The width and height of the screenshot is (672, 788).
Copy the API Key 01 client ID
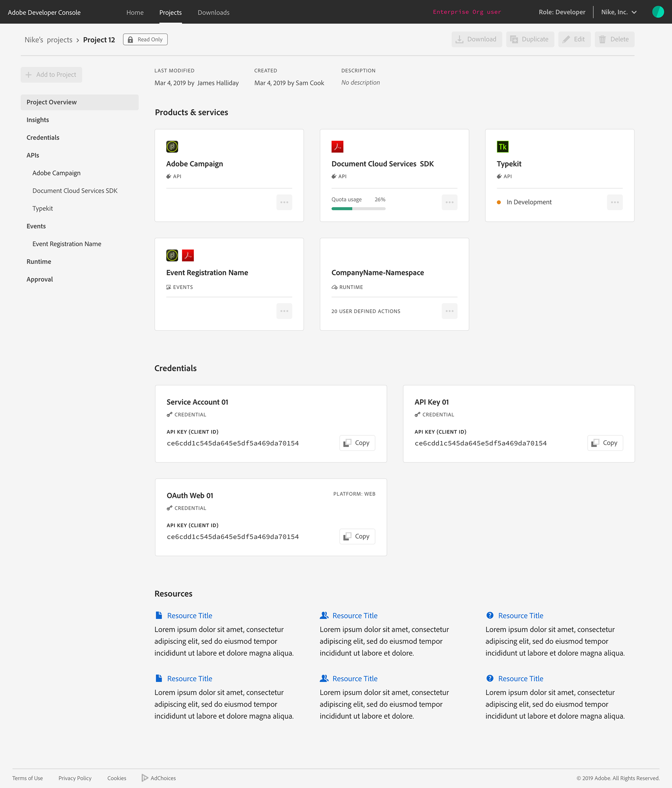tap(605, 443)
